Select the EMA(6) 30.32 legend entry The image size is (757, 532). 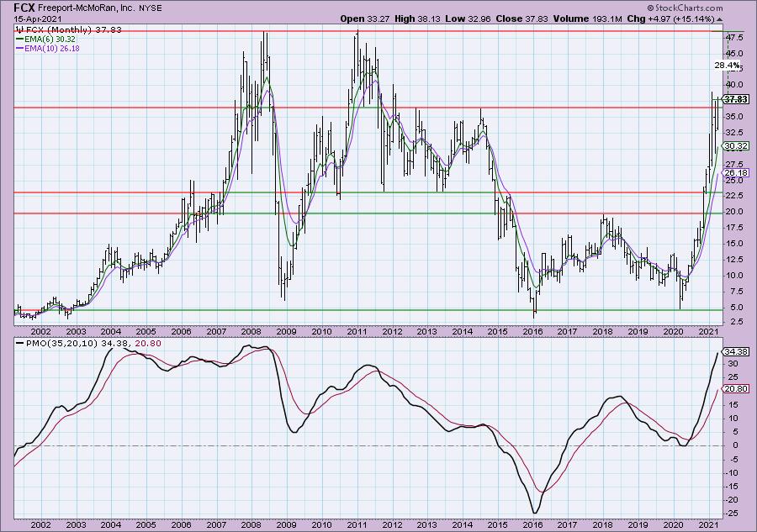tap(46, 39)
